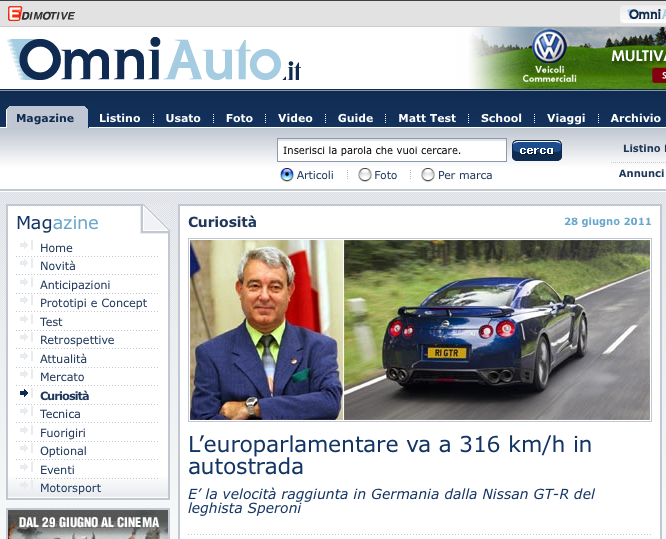Open the Curiosità sidebar link

[x=65, y=395]
